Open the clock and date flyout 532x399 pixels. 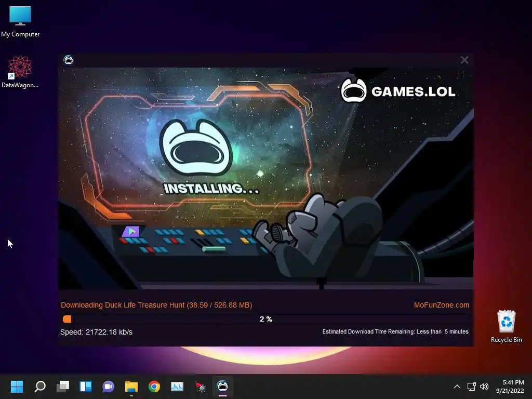coord(510,387)
